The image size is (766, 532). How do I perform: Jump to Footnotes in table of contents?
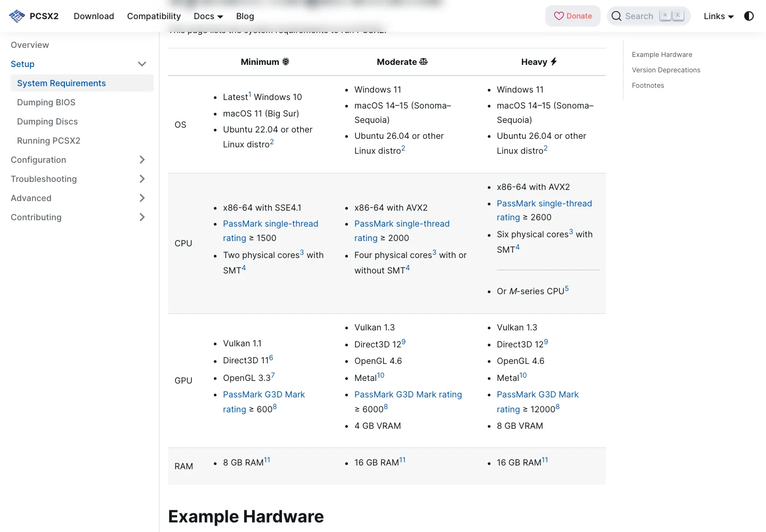click(648, 85)
